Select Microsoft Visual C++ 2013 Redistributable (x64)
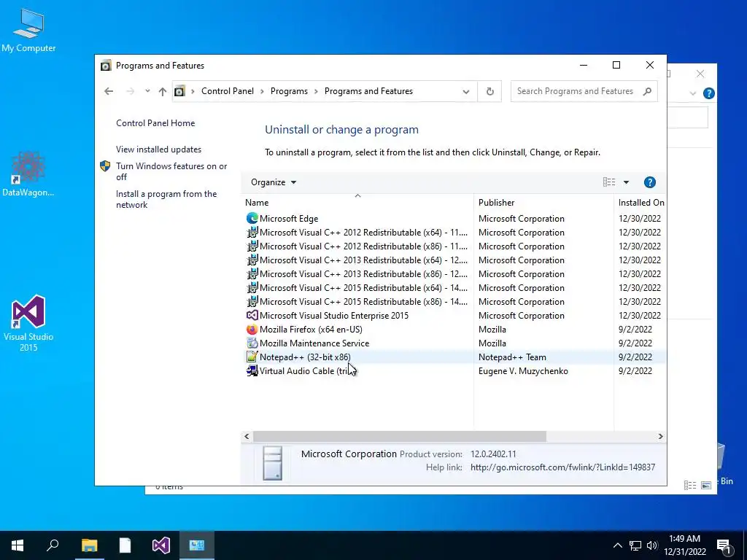The height and width of the screenshot is (560, 747). click(x=363, y=260)
